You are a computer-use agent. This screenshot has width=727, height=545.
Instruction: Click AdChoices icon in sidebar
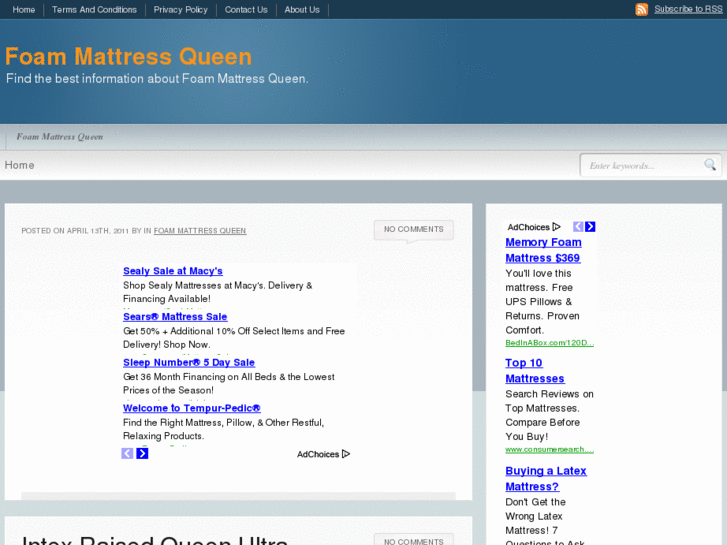click(x=556, y=227)
